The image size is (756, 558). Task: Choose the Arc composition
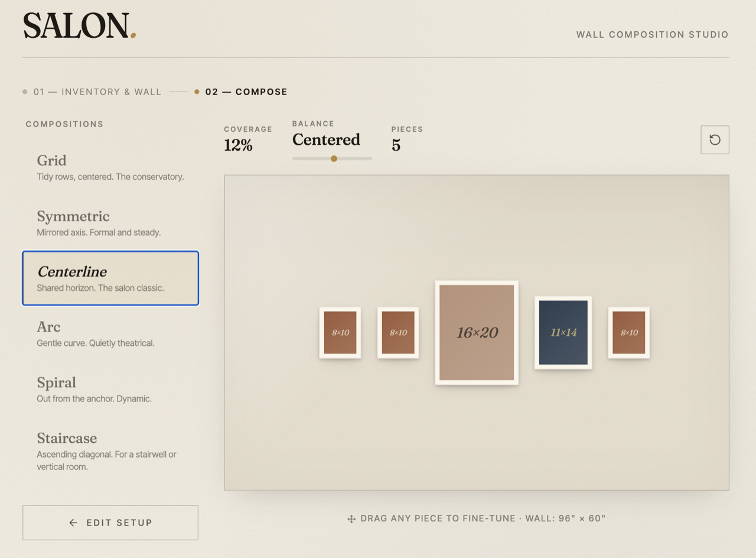point(110,334)
